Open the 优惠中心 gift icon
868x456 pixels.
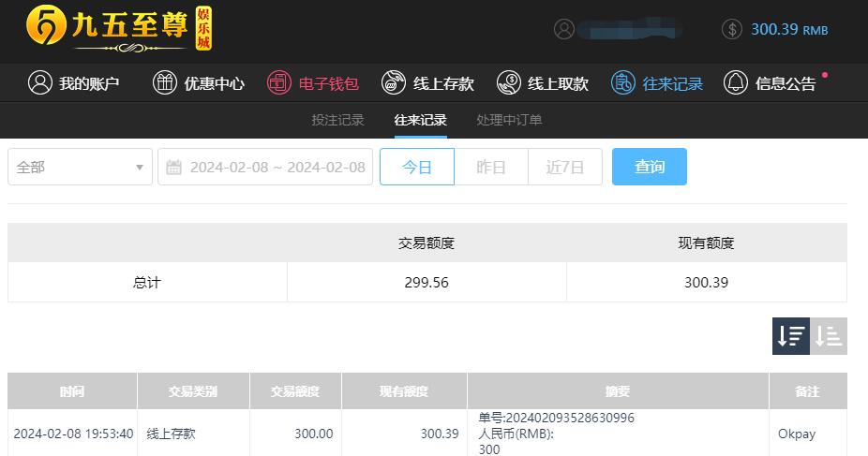(x=164, y=83)
